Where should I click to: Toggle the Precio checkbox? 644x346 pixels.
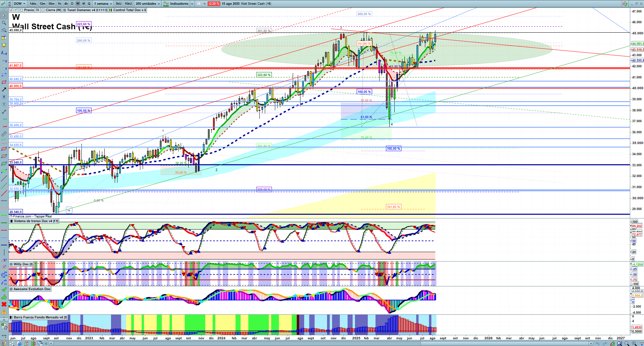22,10
